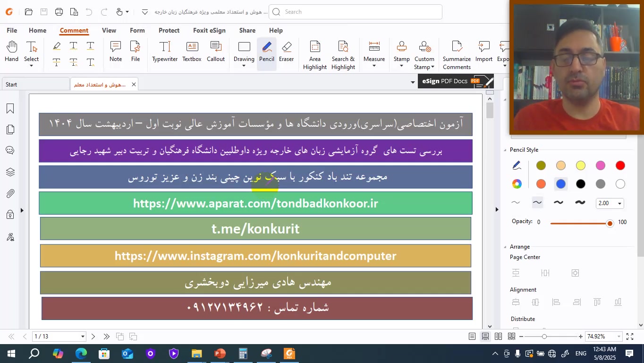This screenshot has height=363, width=644.
Task: Open the instagram.com konkuritandcomputer link
Action: click(x=255, y=256)
